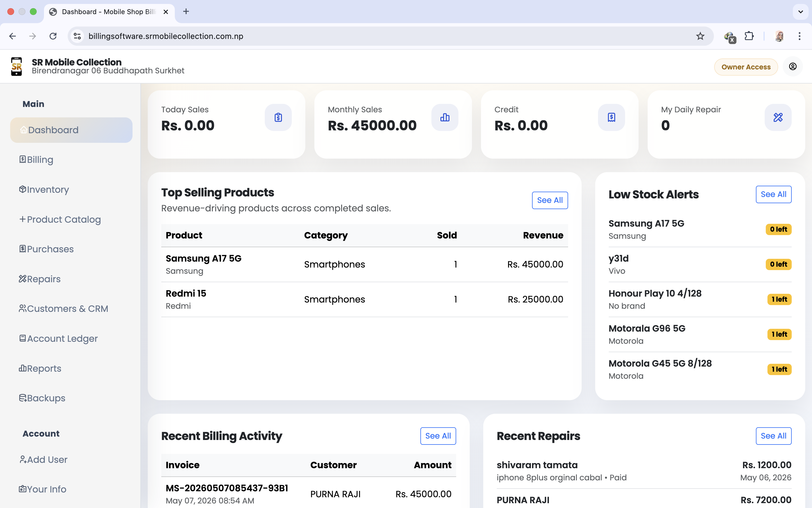Open the Chrome three-dot menu
Screen dimensions: 812x508
(800, 36)
